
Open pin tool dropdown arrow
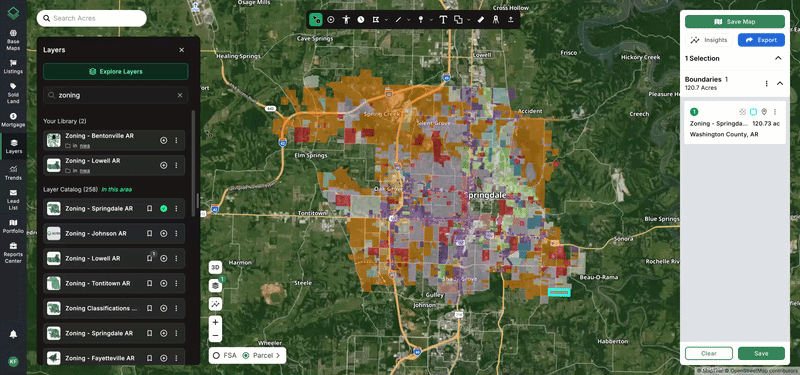(x=432, y=20)
